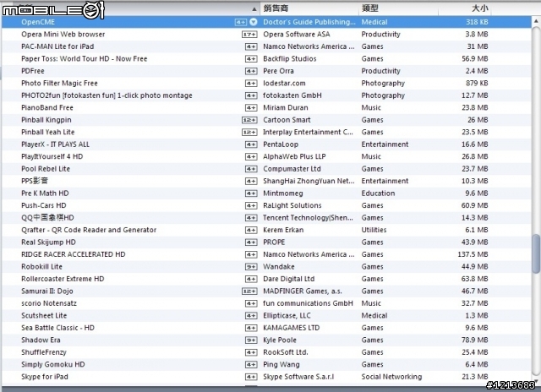Select Pinball Yeah Lite
This screenshot has height=392, width=541.
(x=266, y=132)
